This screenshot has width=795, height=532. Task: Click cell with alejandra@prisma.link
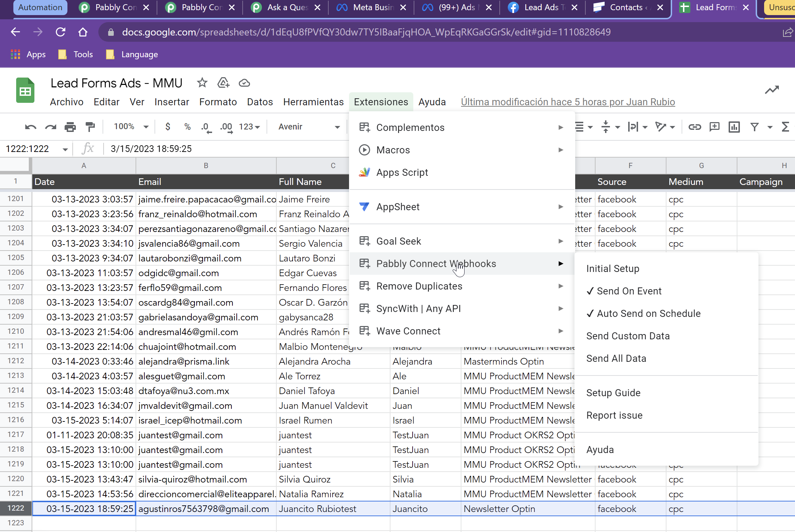(x=206, y=361)
